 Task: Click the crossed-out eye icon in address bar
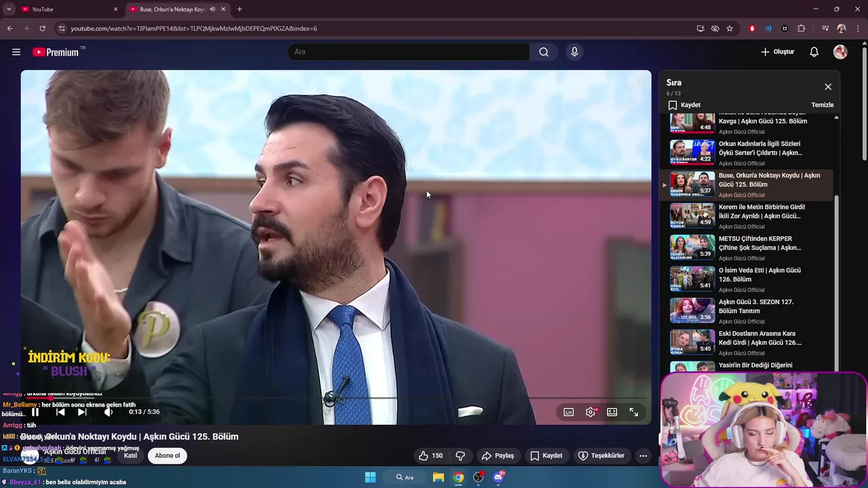715,28
